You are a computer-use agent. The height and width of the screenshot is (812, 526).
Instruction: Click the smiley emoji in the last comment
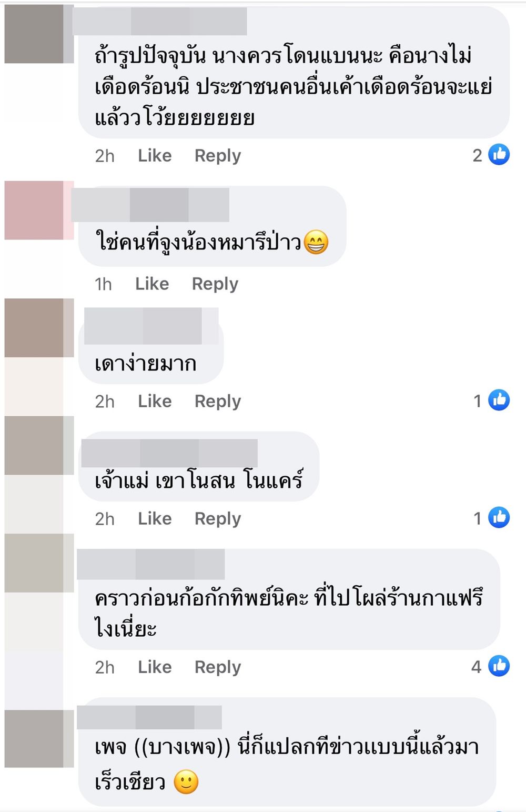(186, 782)
